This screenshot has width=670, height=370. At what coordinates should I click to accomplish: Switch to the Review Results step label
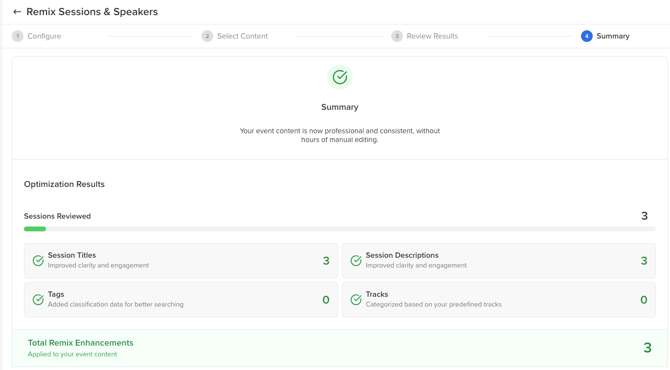(x=432, y=36)
